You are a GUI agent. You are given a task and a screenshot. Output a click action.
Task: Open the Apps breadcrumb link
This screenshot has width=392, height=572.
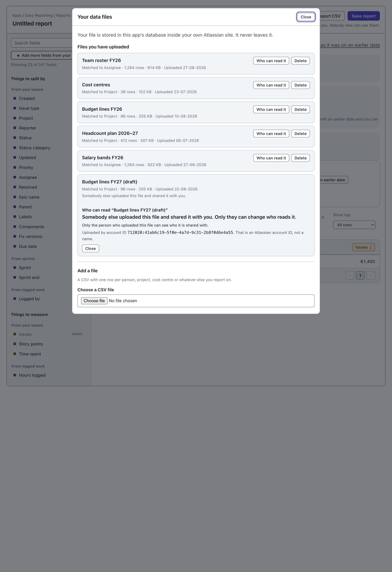pyautogui.click(x=17, y=15)
